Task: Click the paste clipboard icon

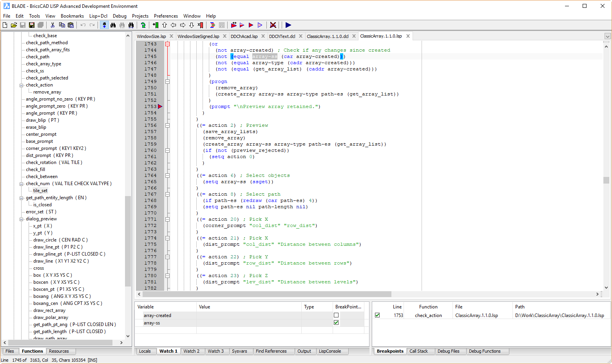Action: [71, 25]
